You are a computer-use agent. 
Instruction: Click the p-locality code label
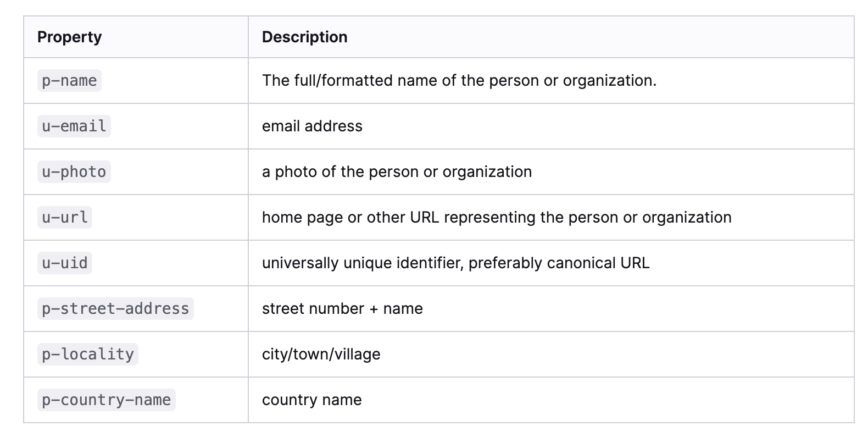click(88, 354)
